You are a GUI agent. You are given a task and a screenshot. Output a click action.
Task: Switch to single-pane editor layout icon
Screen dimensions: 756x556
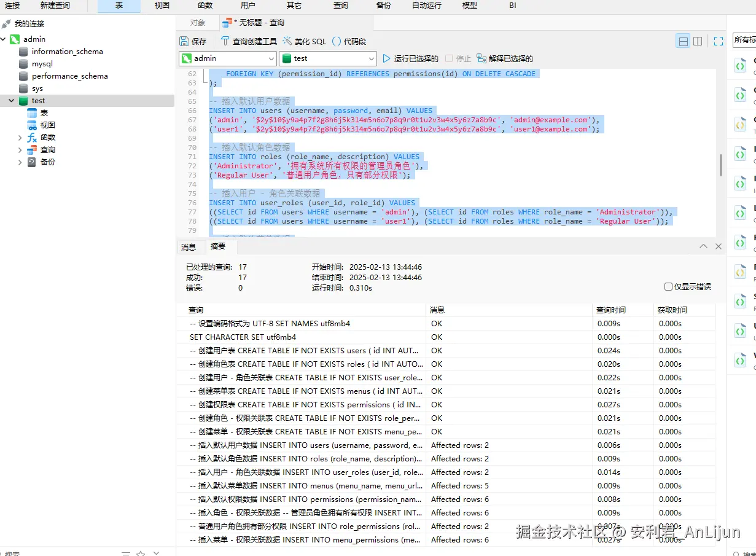[683, 41]
